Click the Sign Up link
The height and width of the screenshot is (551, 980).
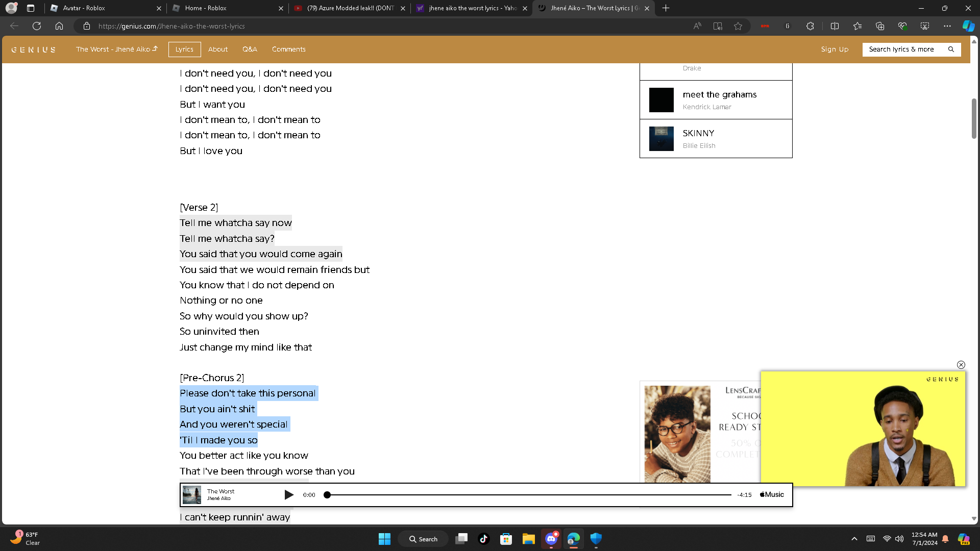tap(835, 49)
